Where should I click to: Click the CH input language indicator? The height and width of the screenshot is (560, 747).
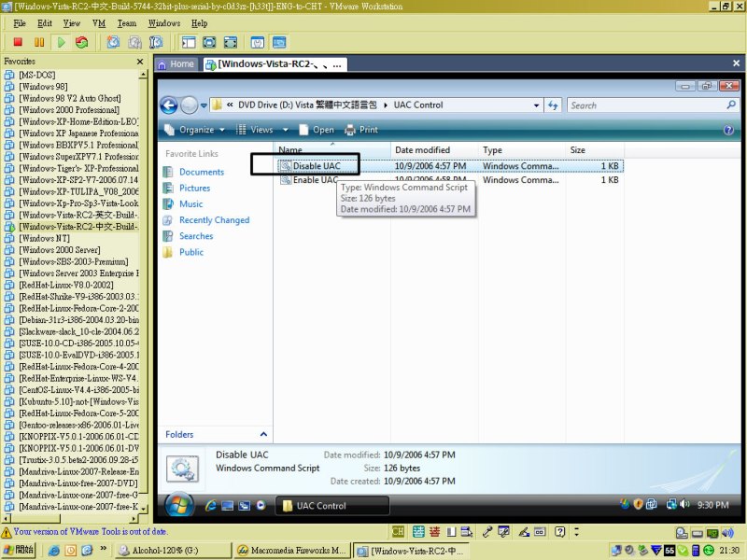[398, 532]
